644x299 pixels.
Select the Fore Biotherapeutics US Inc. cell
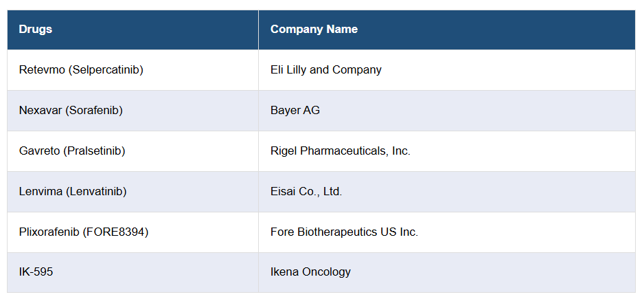pos(344,232)
